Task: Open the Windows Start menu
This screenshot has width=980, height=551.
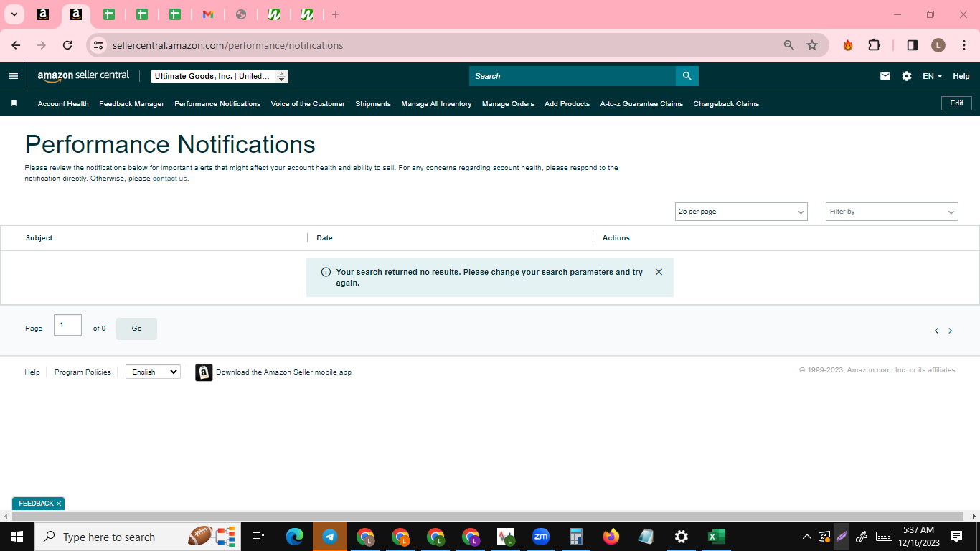Action: click(x=17, y=537)
